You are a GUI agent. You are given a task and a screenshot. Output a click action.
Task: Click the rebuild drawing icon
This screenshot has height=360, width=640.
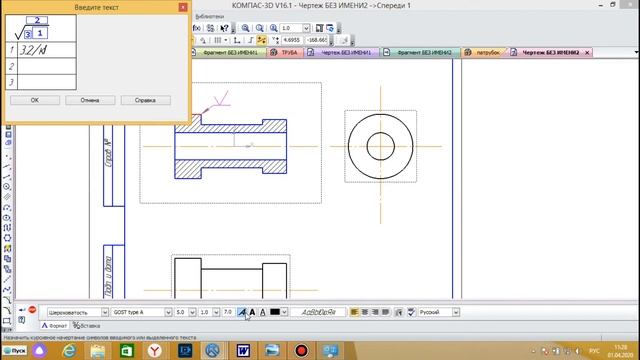tap(330, 28)
